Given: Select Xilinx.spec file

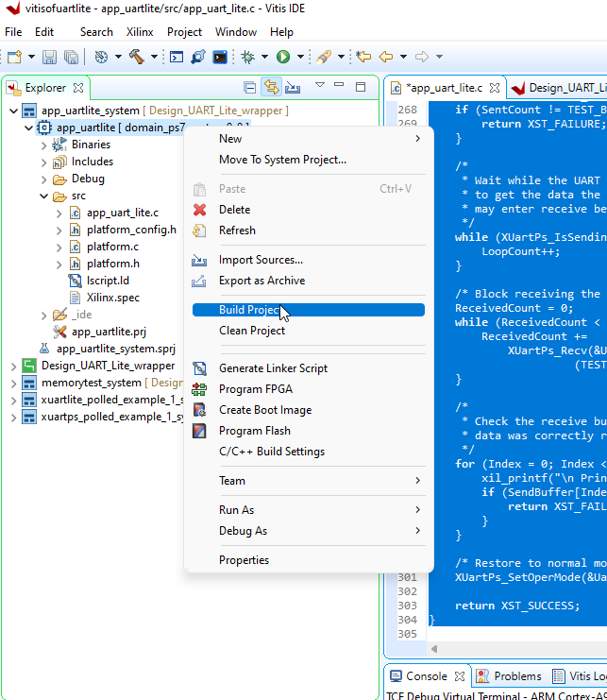Looking at the screenshot, I should (113, 298).
